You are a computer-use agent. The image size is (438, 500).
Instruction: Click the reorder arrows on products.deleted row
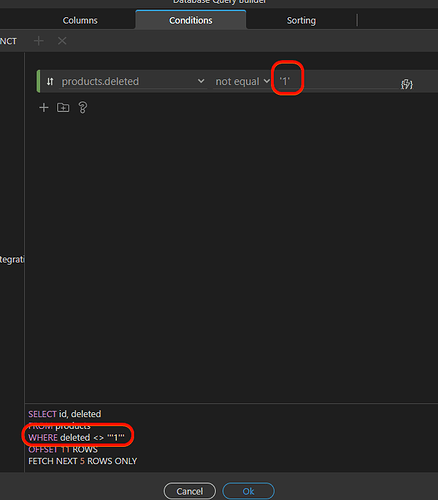50,81
